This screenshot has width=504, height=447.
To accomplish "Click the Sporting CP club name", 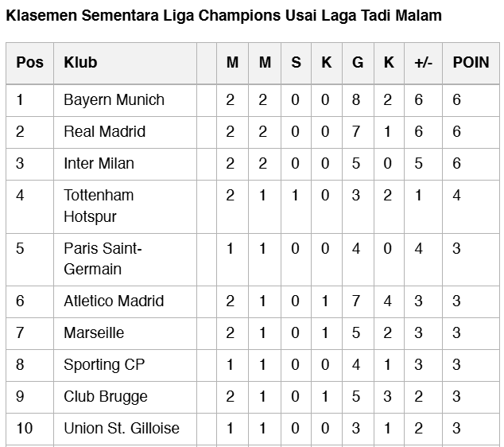I will [104, 364].
